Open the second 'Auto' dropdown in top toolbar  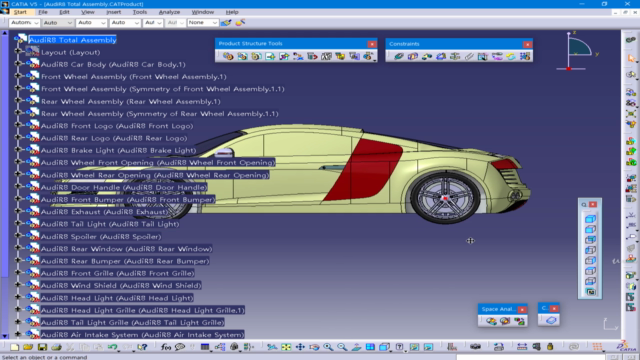(91, 22)
